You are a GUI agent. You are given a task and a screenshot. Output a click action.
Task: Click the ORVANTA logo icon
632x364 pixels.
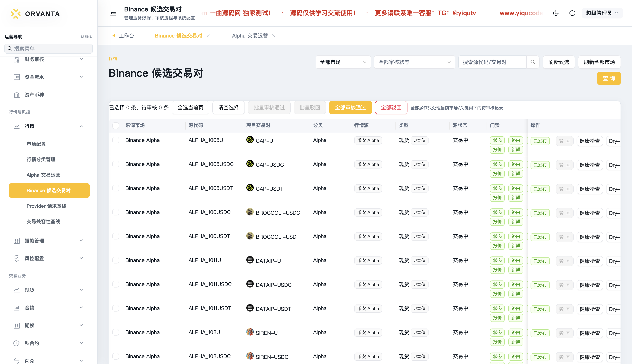(16, 14)
